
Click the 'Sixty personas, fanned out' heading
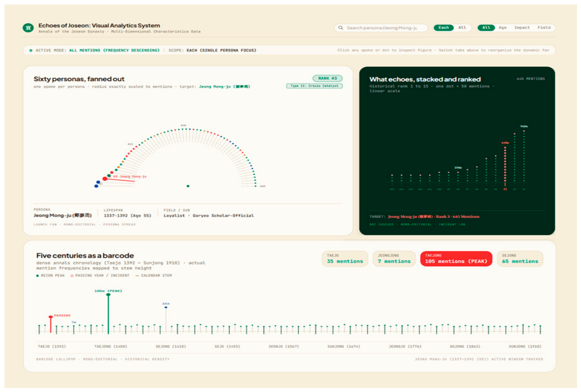pos(79,79)
